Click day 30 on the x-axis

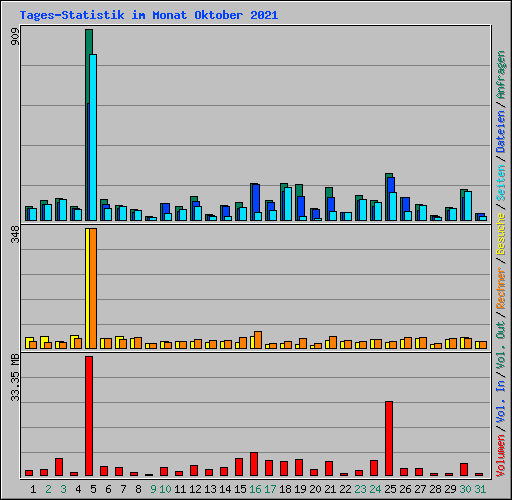[465, 489]
